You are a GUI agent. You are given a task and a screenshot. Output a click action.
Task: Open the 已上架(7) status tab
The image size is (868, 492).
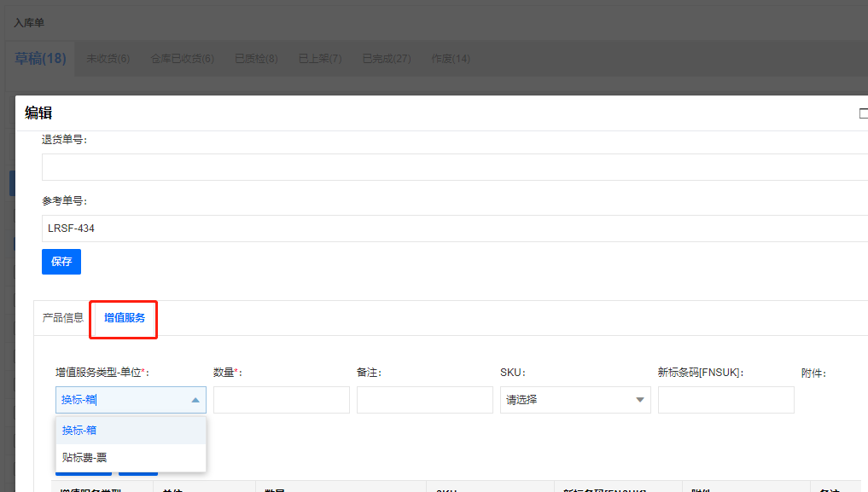click(x=320, y=59)
